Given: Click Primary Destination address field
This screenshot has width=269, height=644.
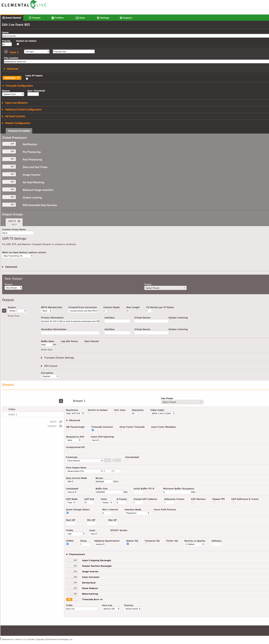Looking at the screenshot, I should click(70, 321).
